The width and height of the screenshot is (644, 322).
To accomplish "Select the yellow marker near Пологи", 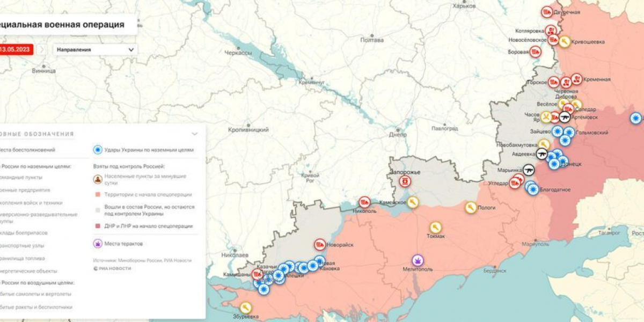I will click(471, 207).
